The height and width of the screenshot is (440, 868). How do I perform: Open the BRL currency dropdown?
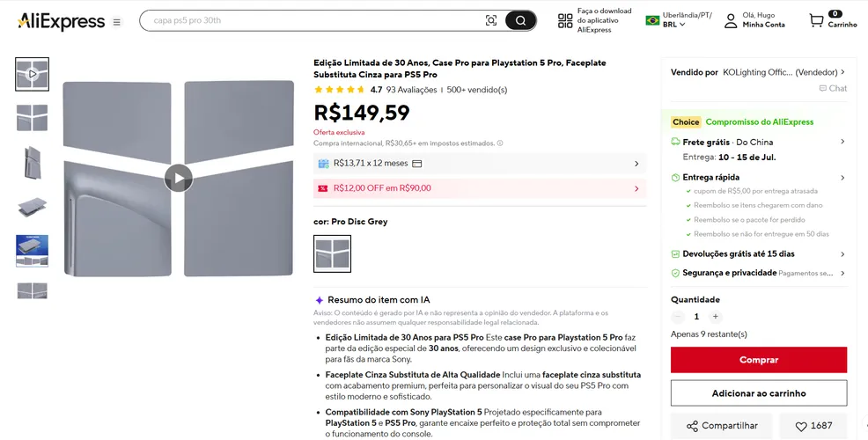coord(673,25)
